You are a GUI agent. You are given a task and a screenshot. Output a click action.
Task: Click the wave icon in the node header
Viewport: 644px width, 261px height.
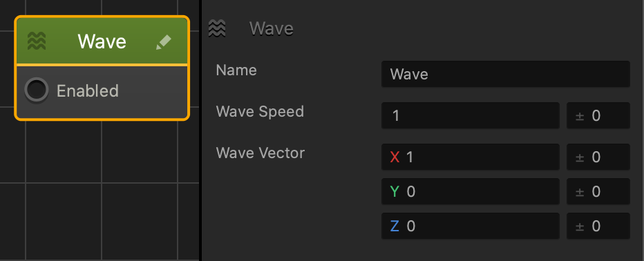pos(37,41)
